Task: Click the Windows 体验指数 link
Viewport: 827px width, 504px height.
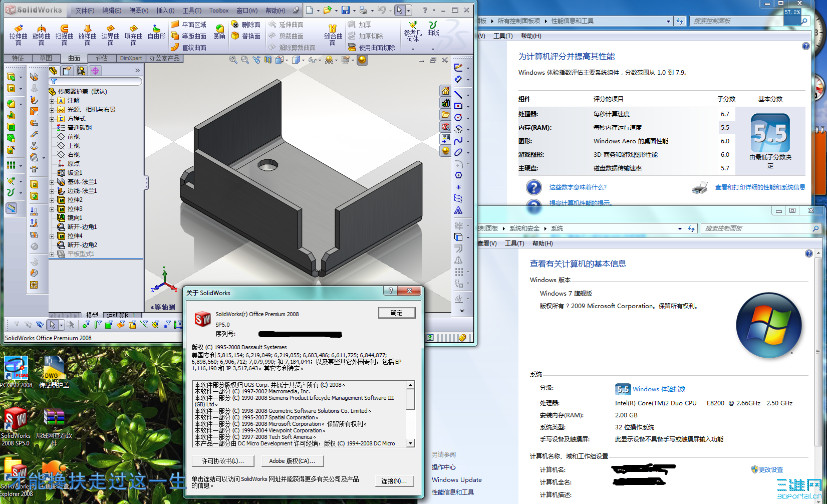Action: tap(659, 389)
